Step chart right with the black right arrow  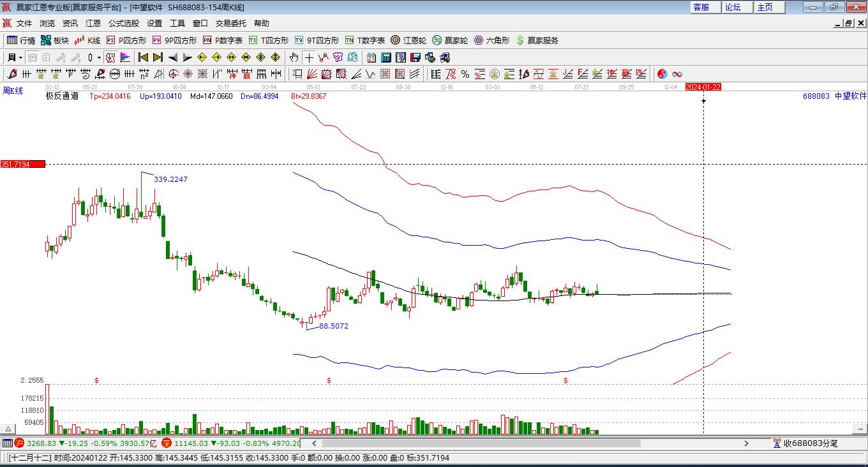187,57
